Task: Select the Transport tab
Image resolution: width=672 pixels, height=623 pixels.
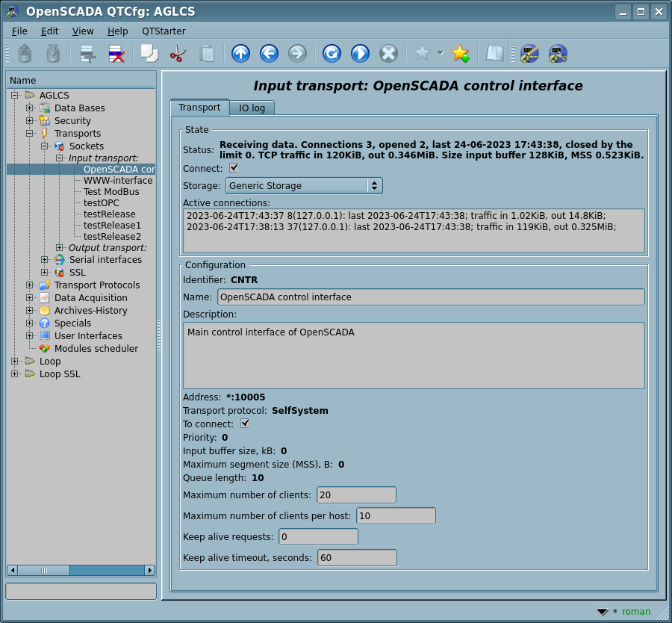Action: [199, 107]
